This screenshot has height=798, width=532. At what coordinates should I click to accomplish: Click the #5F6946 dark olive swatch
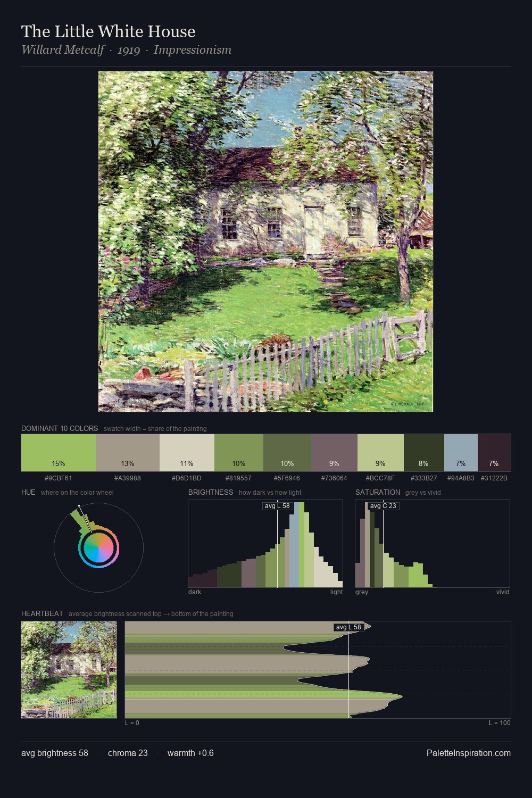287,453
